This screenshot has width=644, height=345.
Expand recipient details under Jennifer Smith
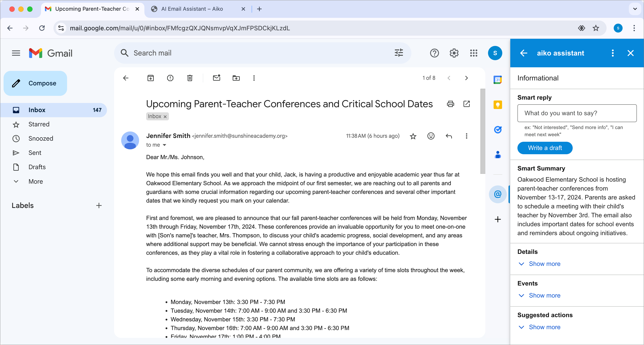pos(164,145)
